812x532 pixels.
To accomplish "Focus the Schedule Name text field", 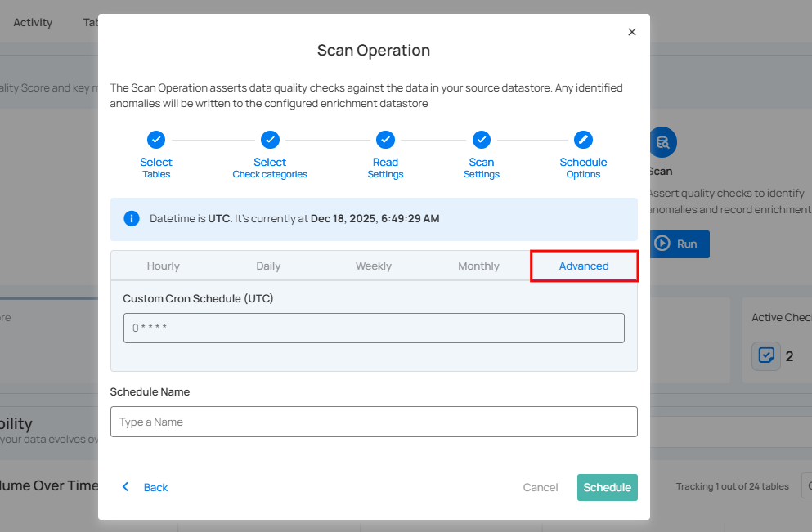I will [x=374, y=422].
